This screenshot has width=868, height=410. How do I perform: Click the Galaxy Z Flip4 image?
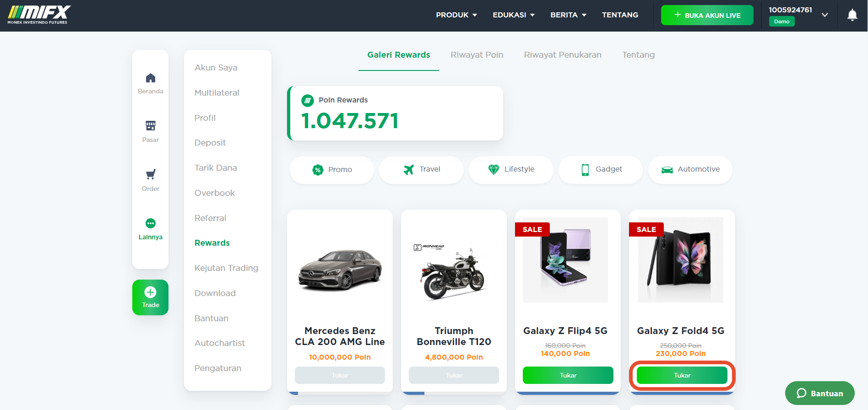point(565,260)
